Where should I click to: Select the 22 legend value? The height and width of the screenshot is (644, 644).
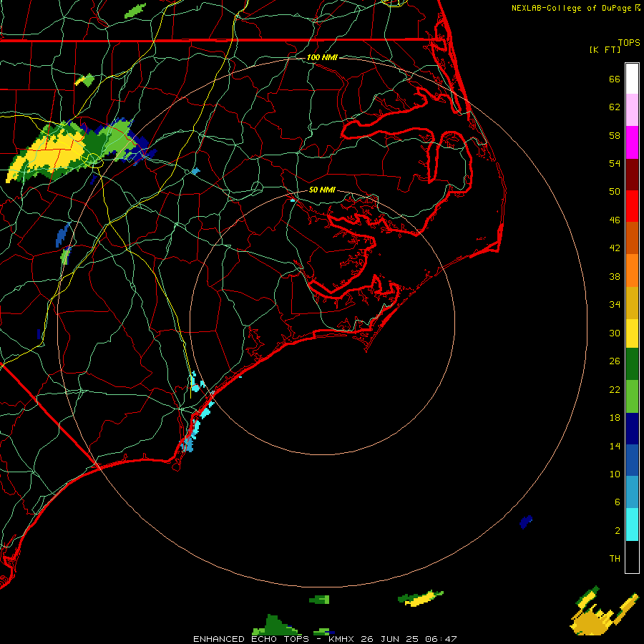pos(615,389)
